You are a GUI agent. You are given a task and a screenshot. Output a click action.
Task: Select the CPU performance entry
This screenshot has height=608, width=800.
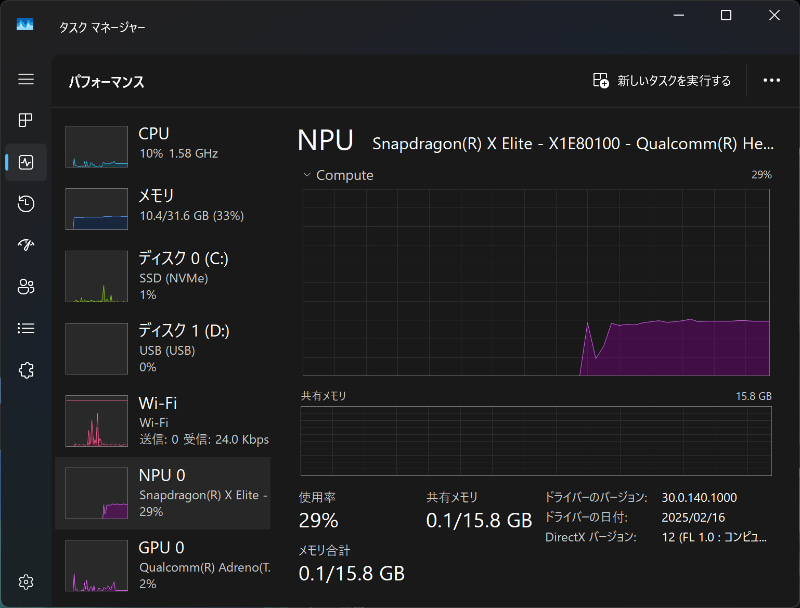[x=163, y=146]
